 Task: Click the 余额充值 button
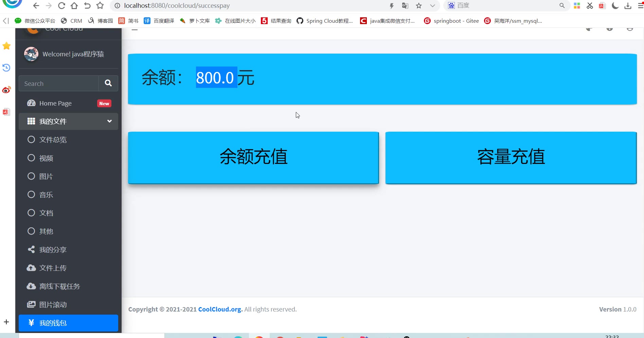(253, 158)
